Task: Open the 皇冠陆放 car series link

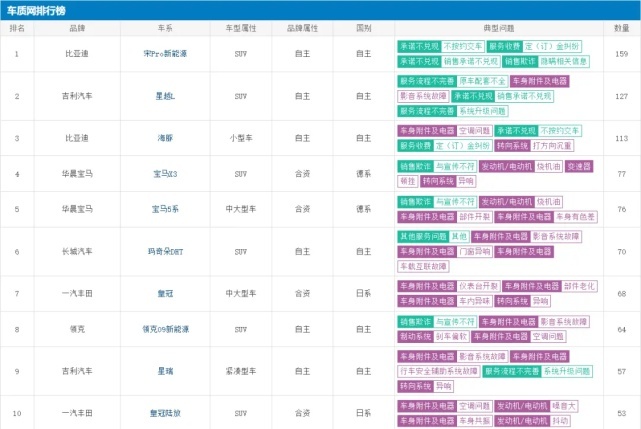Action: (165, 413)
